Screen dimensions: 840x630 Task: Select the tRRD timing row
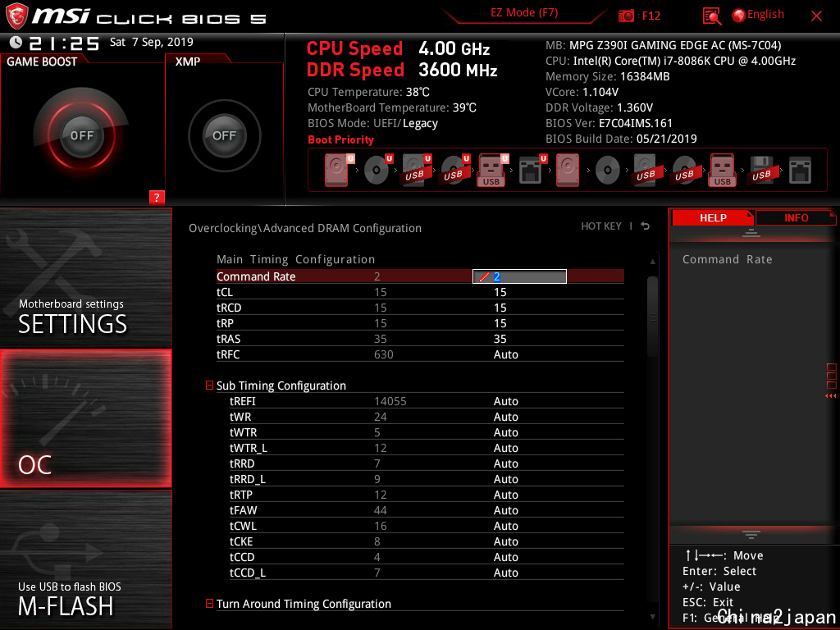(x=427, y=463)
